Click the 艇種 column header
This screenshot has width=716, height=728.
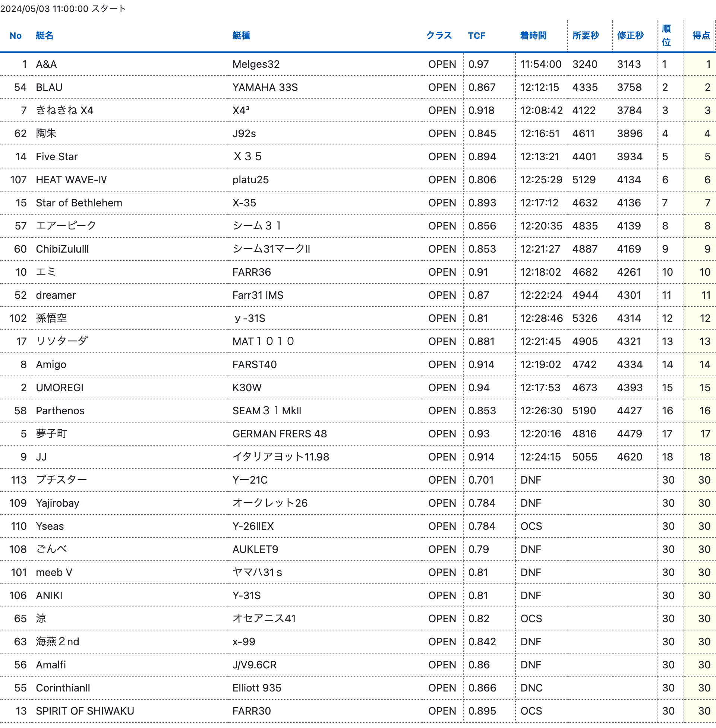click(x=241, y=36)
